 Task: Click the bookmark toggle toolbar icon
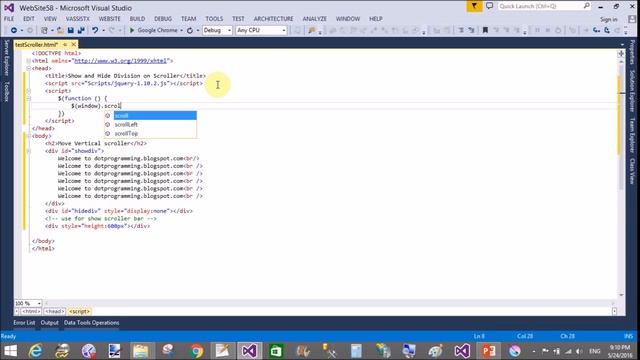(x=485, y=30)
